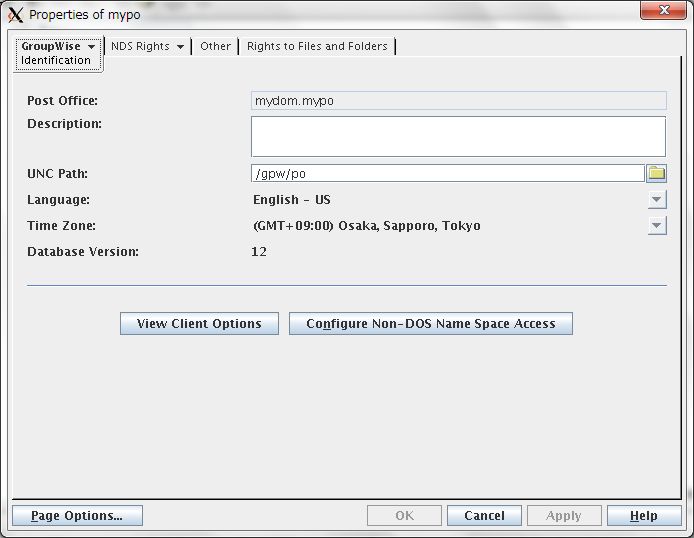Viewport: 694px width, 538px height.
Task: Click the Post Office field mydom.mypo
Action: [459, 100]
